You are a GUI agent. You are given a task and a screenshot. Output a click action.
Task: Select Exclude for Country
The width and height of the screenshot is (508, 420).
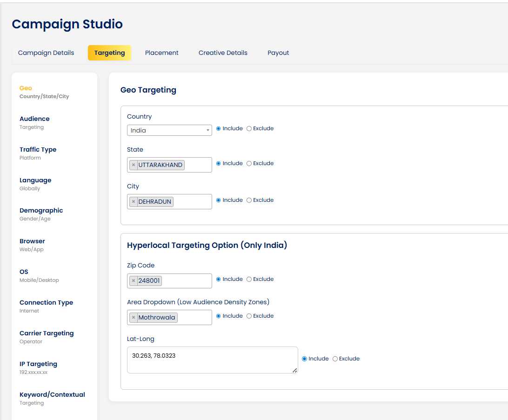tap(249, 128)
